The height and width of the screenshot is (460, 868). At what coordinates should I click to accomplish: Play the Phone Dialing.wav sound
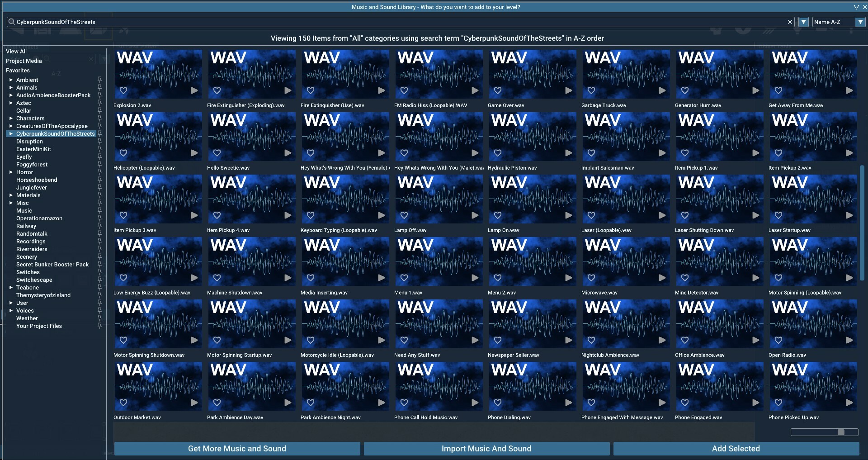pyautogui.click(x=568, y=403)
